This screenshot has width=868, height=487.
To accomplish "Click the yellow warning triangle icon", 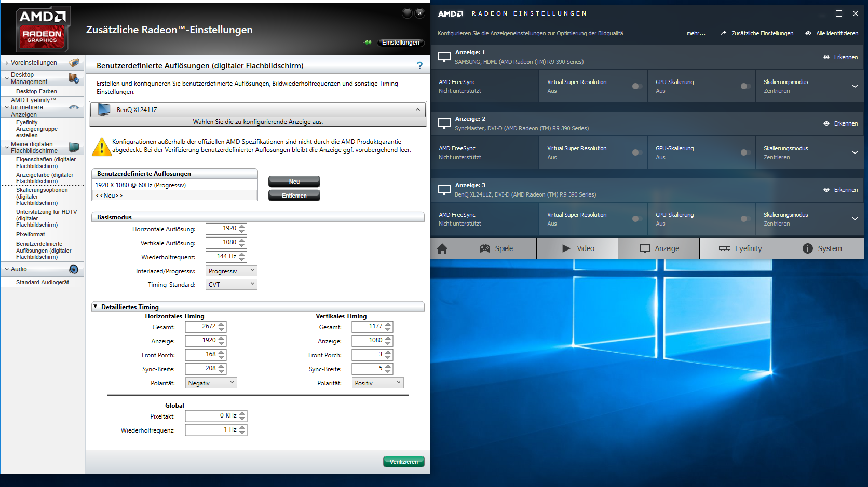I will click(x=101, y=146).
